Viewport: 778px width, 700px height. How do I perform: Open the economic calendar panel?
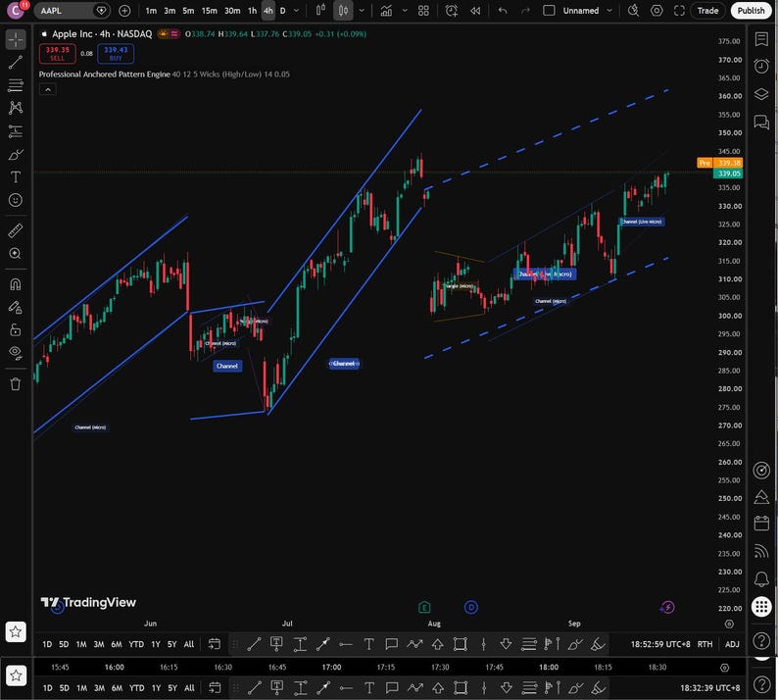coord(761,523)
